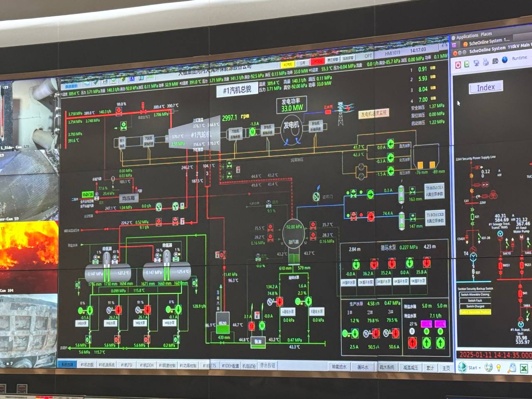This screenshot has width=532, height=399.
Task: Click the 发电机温度监视 button
Action: click(x=373, y=113)
